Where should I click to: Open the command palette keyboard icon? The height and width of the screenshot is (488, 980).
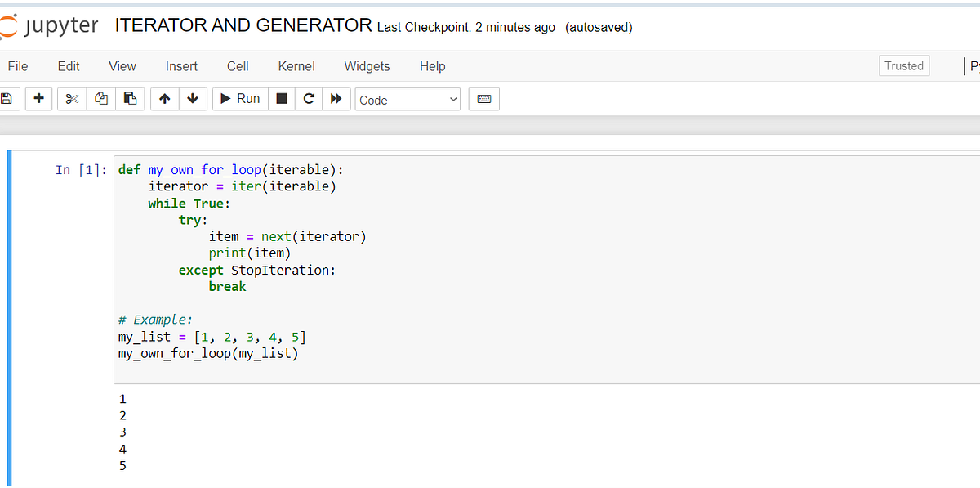click(483, 98)
